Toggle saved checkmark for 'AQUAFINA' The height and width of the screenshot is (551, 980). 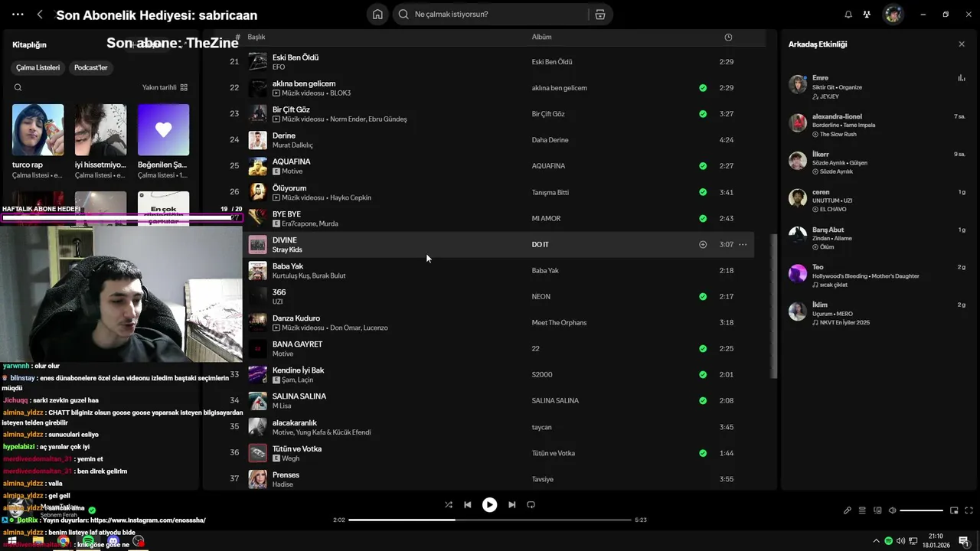703,166
